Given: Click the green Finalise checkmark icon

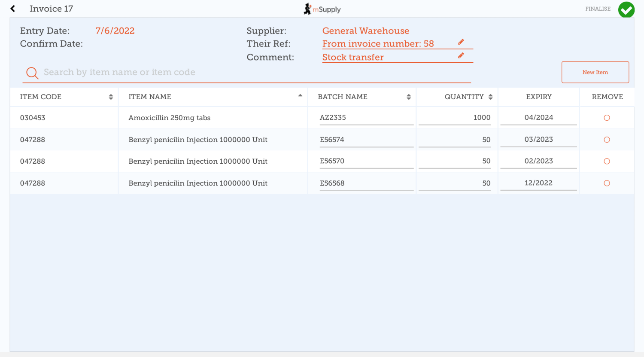Looking at the screenshot, I should point(626,9).
